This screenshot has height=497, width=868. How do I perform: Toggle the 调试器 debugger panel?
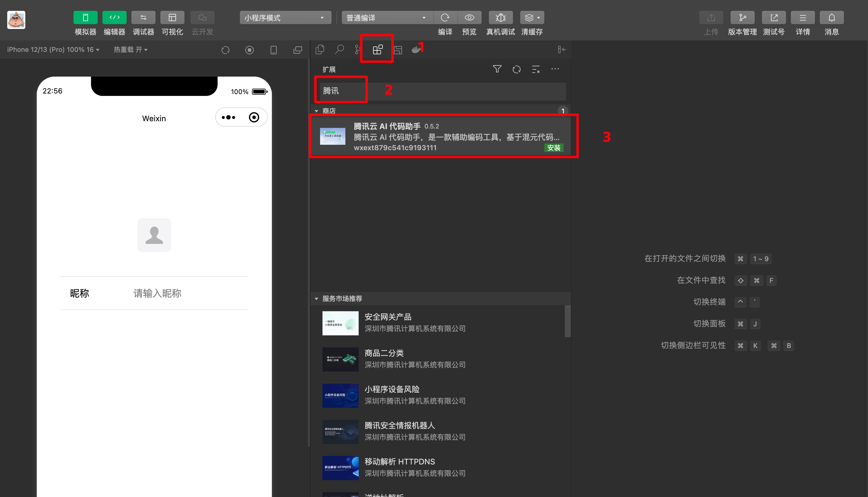143,18
